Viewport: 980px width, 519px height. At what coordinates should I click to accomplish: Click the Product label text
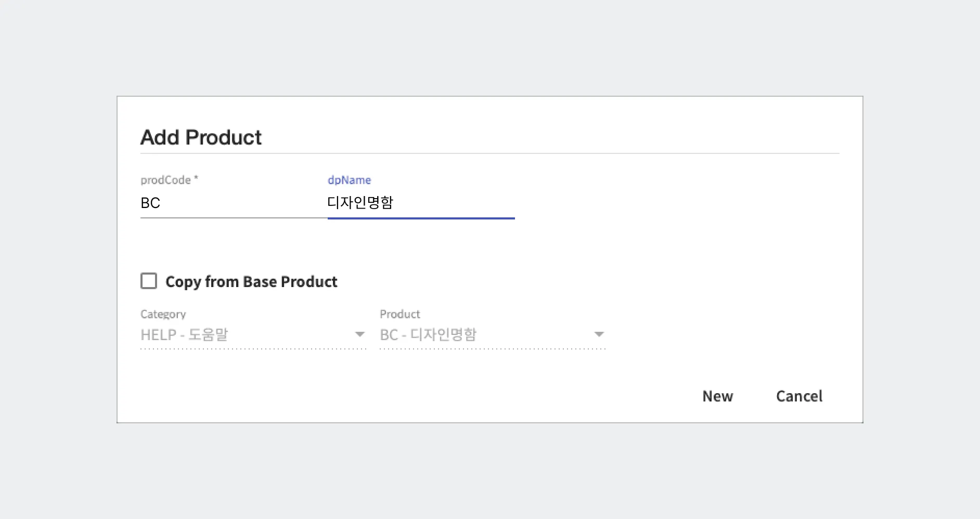[399, 314]
